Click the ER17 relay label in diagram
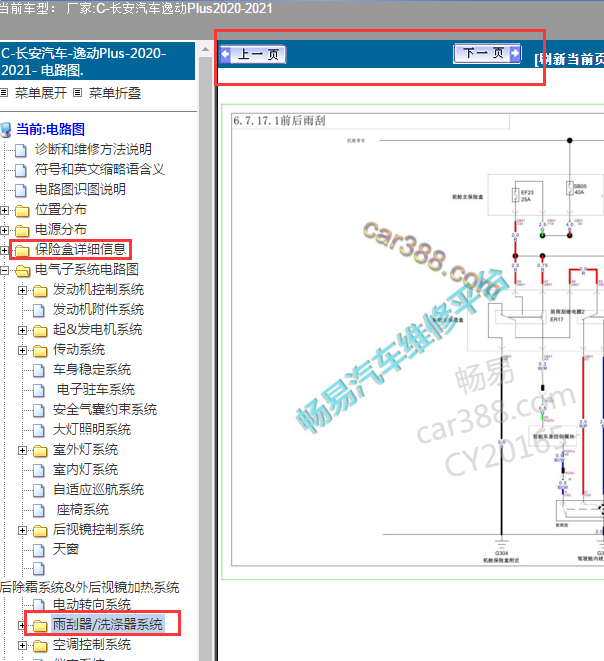Viewport: 604px width, 661px height. point(556,320)
